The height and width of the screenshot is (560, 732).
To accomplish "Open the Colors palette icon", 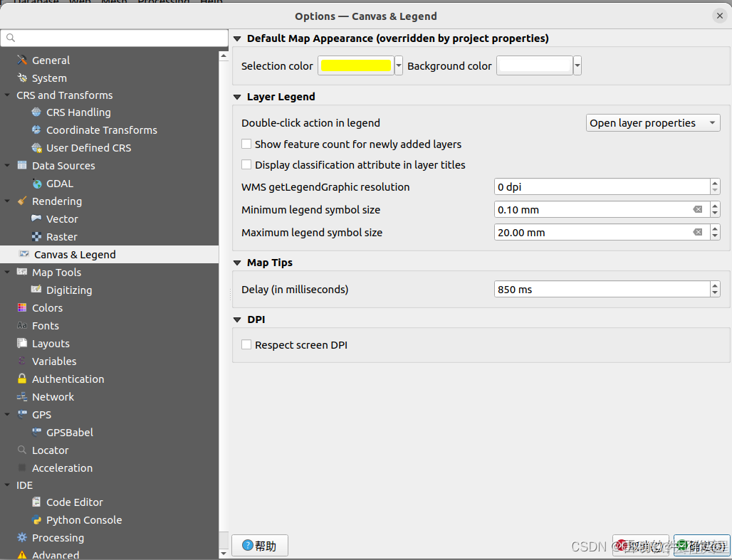I will (x=22, y=307).
